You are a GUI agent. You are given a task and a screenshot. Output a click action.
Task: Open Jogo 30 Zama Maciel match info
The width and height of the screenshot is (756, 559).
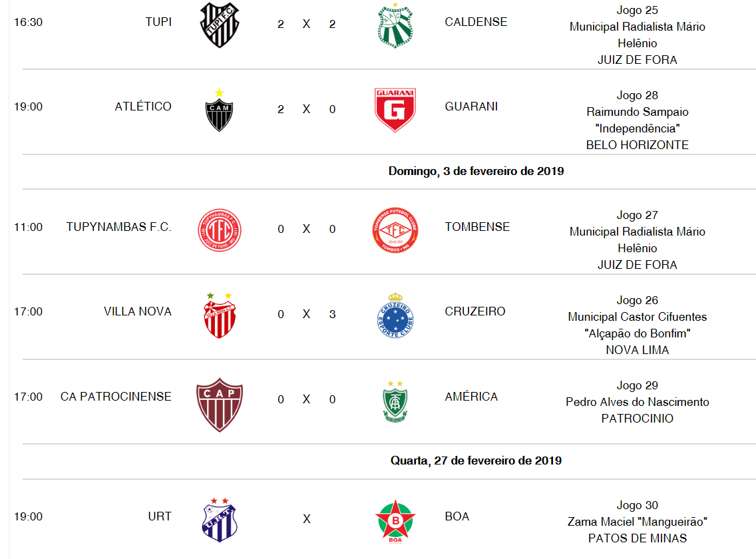(x=637, y=522)
